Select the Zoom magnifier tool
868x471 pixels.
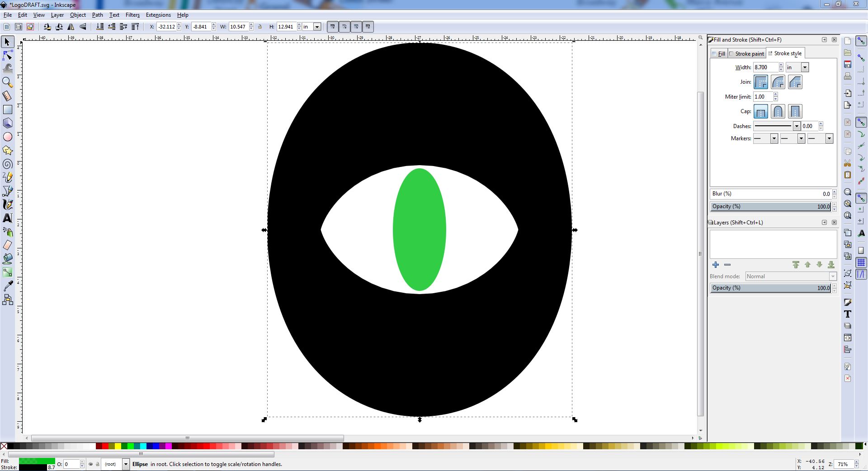[x=8, y=82]
